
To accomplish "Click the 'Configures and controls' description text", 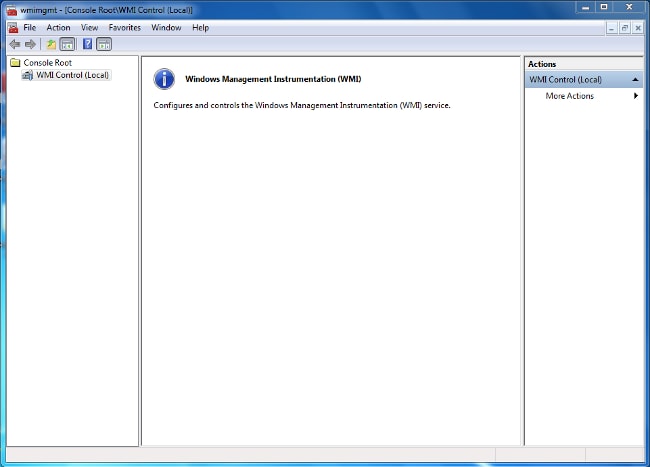I will point(302,105).
